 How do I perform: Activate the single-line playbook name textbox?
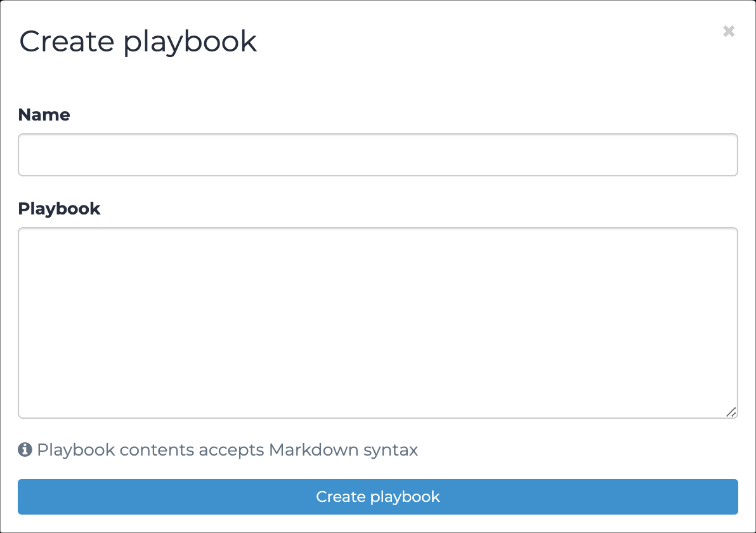coord(378,155)
